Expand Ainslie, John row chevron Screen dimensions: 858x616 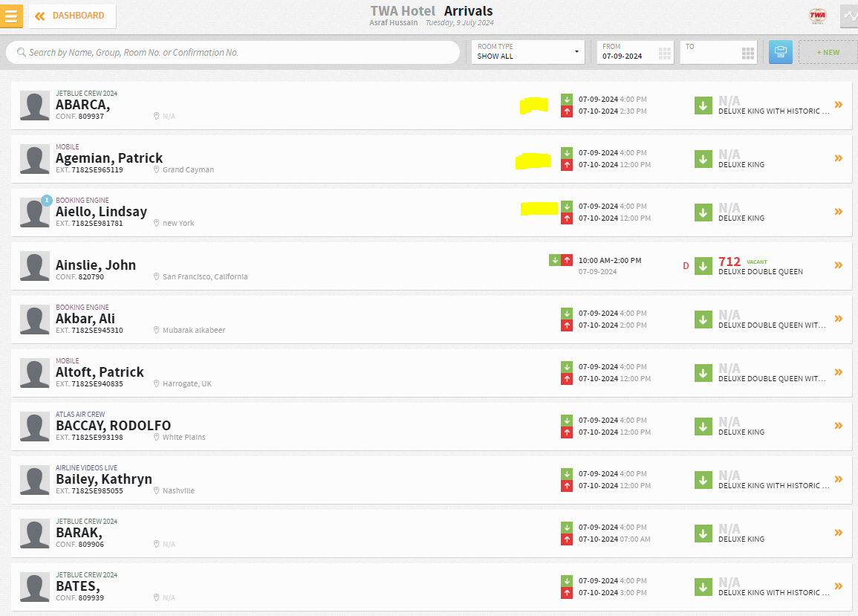click(838, 265)
